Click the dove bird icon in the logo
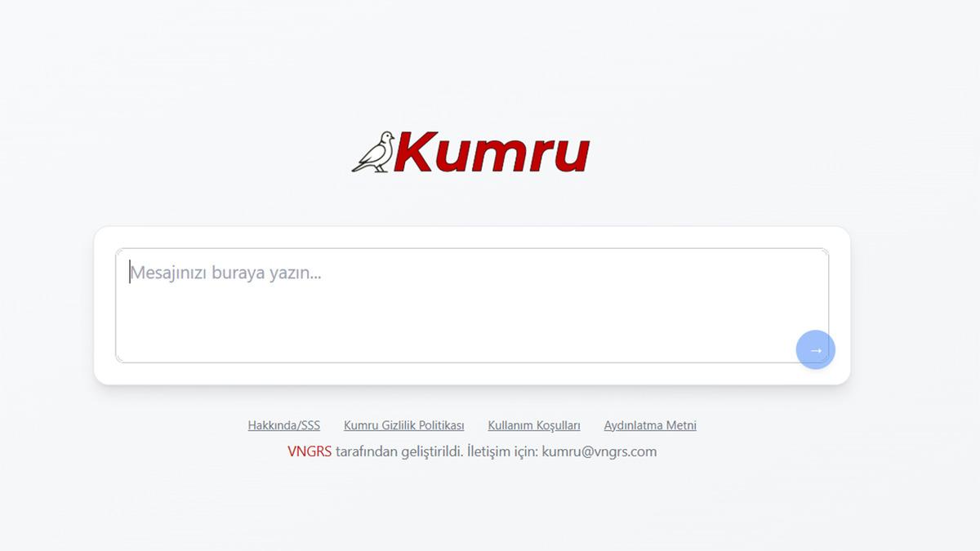The height and width of the screenshot is (551, 980). 374,153
